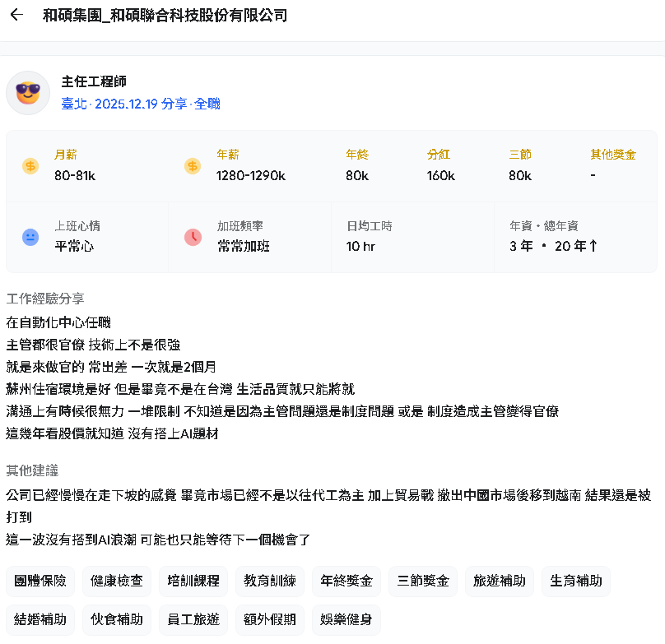665x644 pixels.
Task: Open the 臺北 · 2025.12.19 分享 · 全職 link
Action: tap(141, 104)
